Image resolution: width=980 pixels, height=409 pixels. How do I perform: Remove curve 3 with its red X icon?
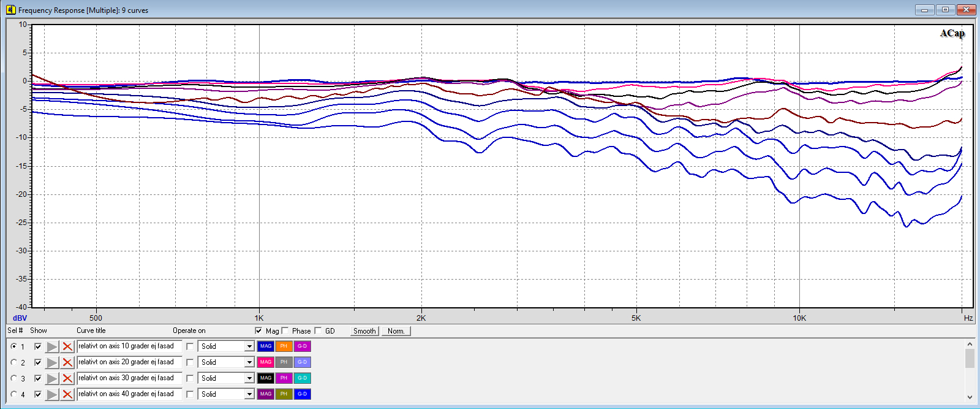pyautogui.click(x=67, y=378)
